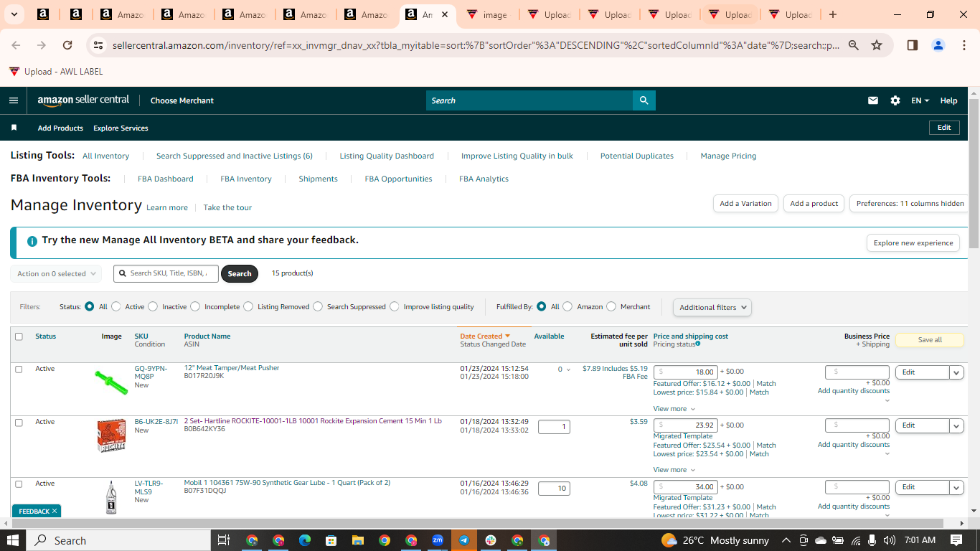Image resolution: width=980 pixels, height=551 pixels.
Task: Select Fulfilled By Amazon radio
Action: [567, 306]
